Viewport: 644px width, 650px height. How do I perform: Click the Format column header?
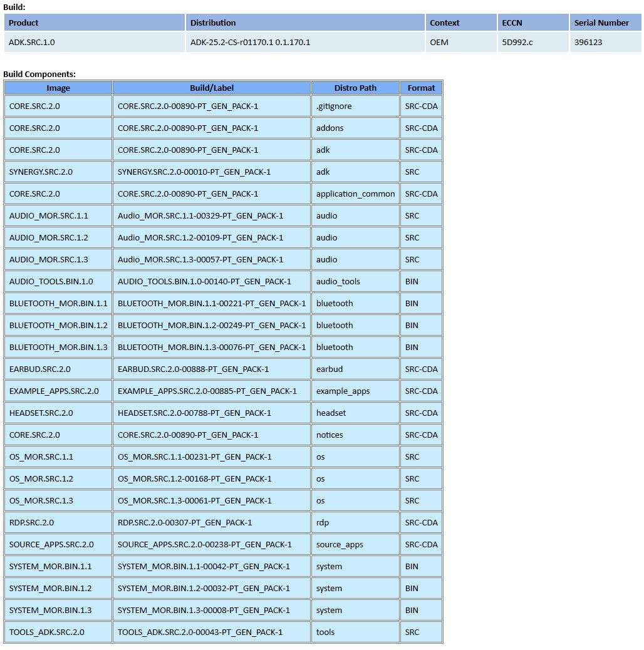(421, 88)
